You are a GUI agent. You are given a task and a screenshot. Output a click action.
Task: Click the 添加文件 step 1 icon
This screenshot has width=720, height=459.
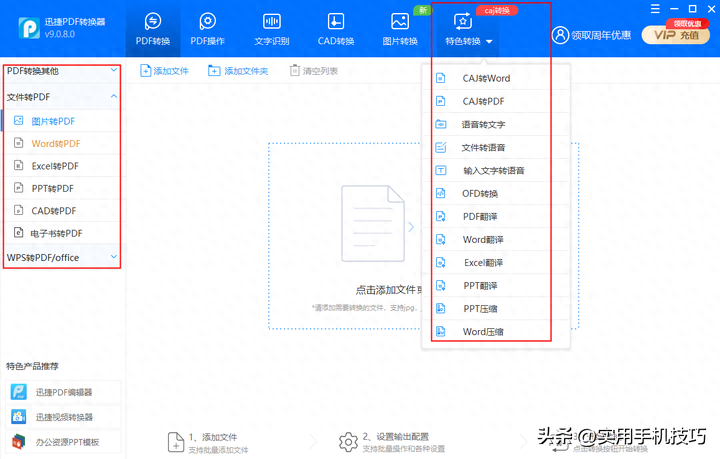pyautogui.click(x=176, y=442)
